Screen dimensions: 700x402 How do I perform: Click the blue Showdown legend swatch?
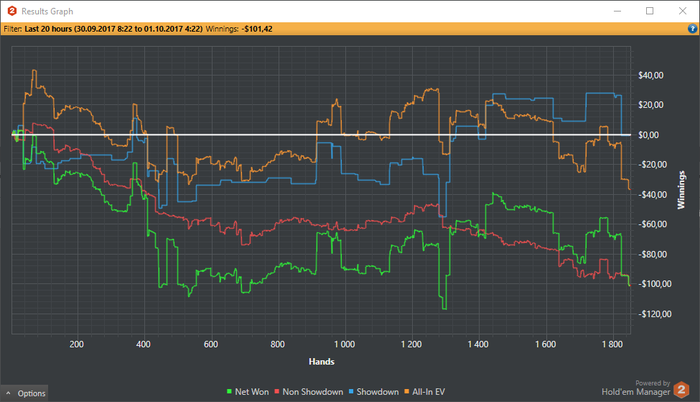click(351, 392)
